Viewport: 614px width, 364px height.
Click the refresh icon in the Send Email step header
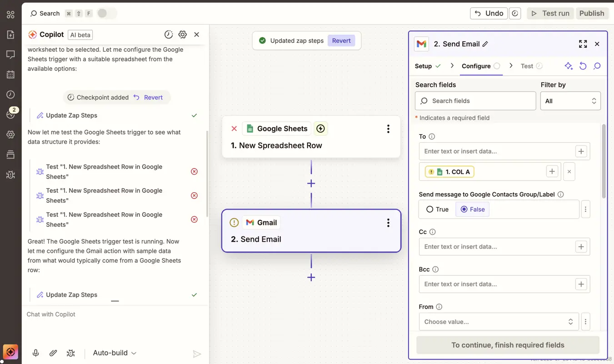point(583,66)
